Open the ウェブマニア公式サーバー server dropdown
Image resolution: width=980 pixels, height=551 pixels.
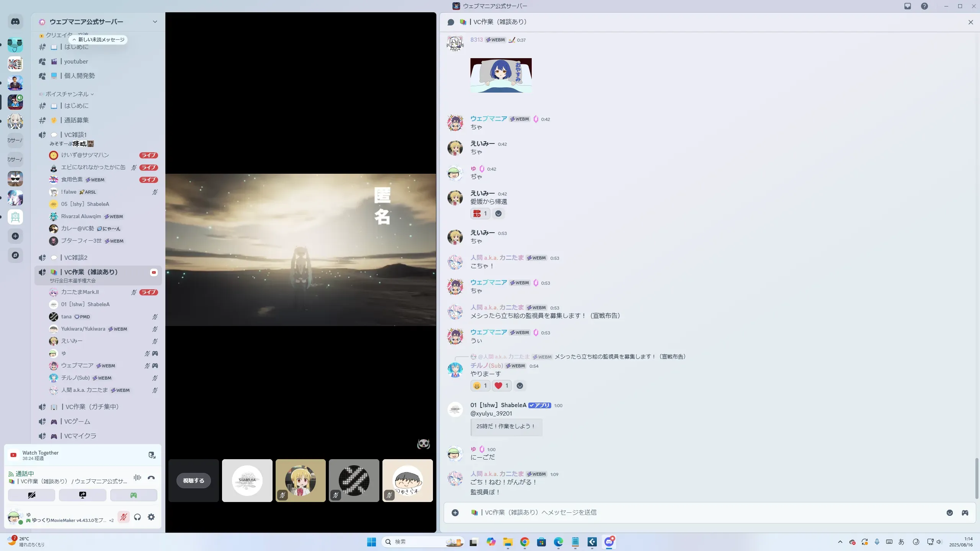click(x=155, y=22)
